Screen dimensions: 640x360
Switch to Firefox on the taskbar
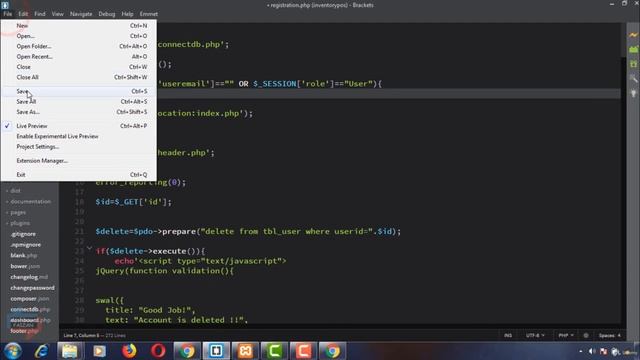pos(129,351)
